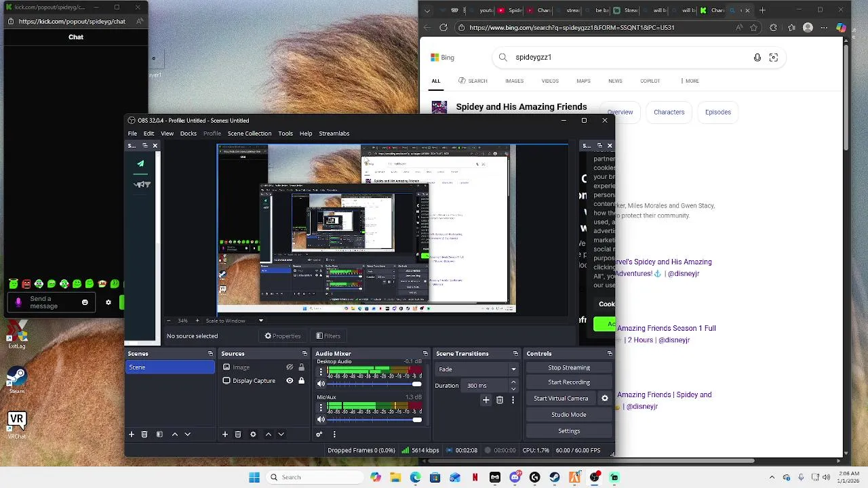The image size is (868, 488).
Task: Click Stop Streaming button
Action: pyautogui.click(x=569, y=368)
